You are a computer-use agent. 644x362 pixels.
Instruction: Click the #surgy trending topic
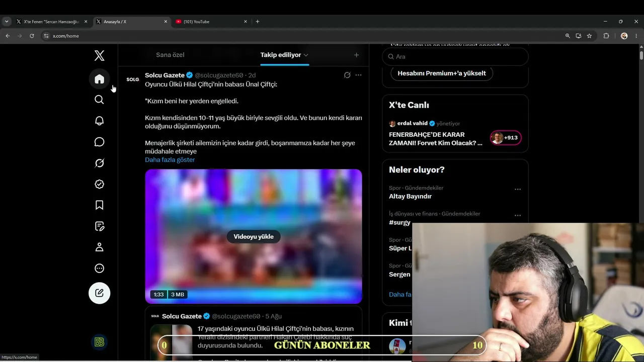[400, 223]
